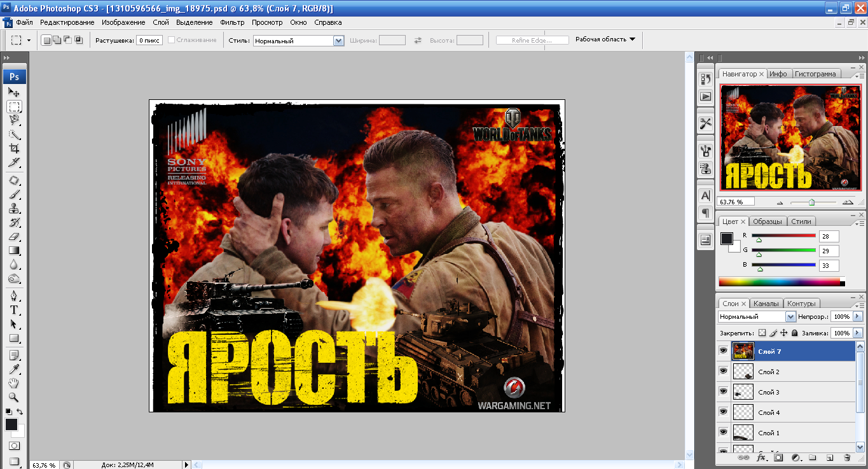The width and height of the screenshot is (868, 469).
Task: Open the Navigator panel options menu
Action: tap(860, 76)
